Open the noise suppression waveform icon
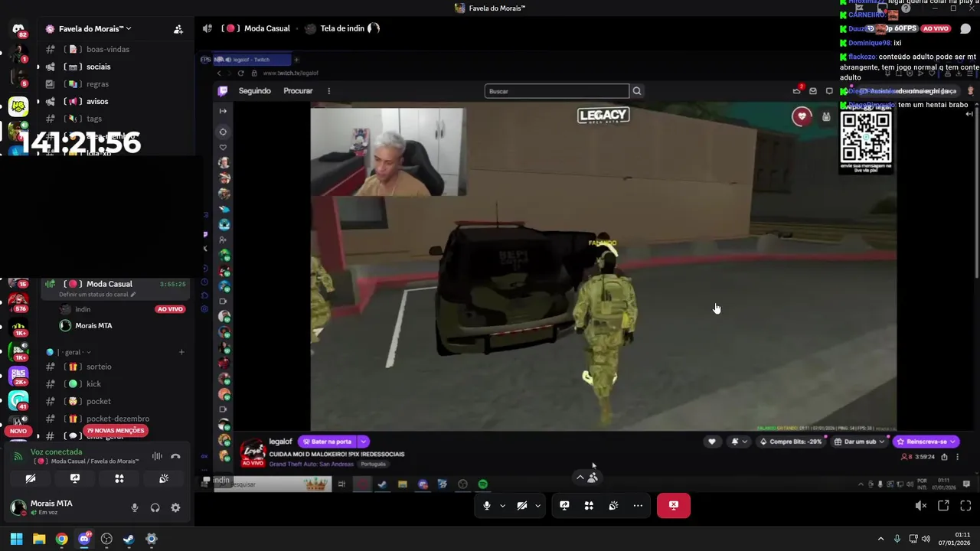 pyautogui.click(x=157, y=456)
